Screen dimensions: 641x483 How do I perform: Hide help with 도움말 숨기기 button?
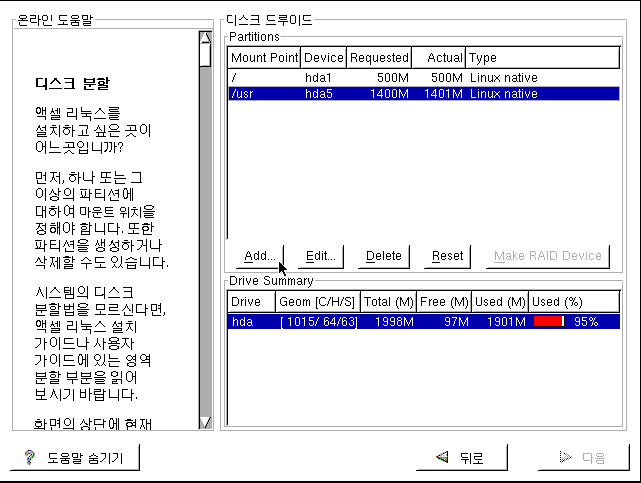point(75,458)
